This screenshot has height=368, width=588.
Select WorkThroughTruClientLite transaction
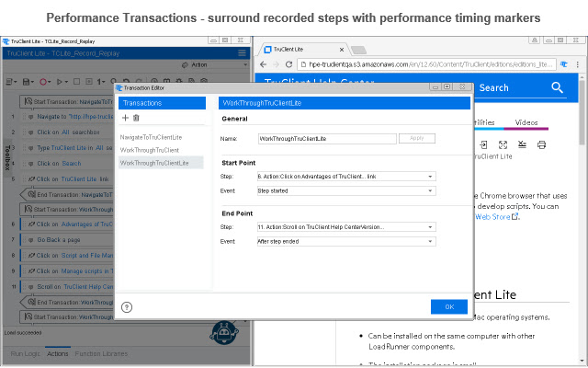[161, 163]
